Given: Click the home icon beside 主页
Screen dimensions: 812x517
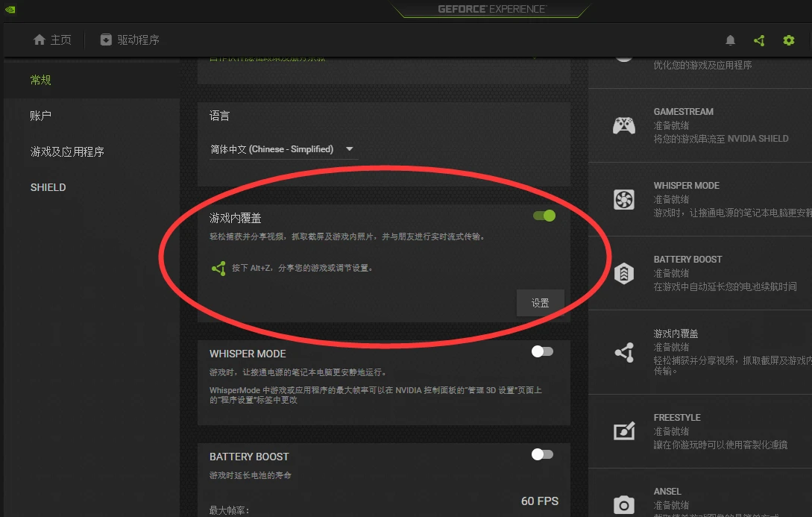Looking at the screenshot, I should pyautogui.click(x=40, y=40).
